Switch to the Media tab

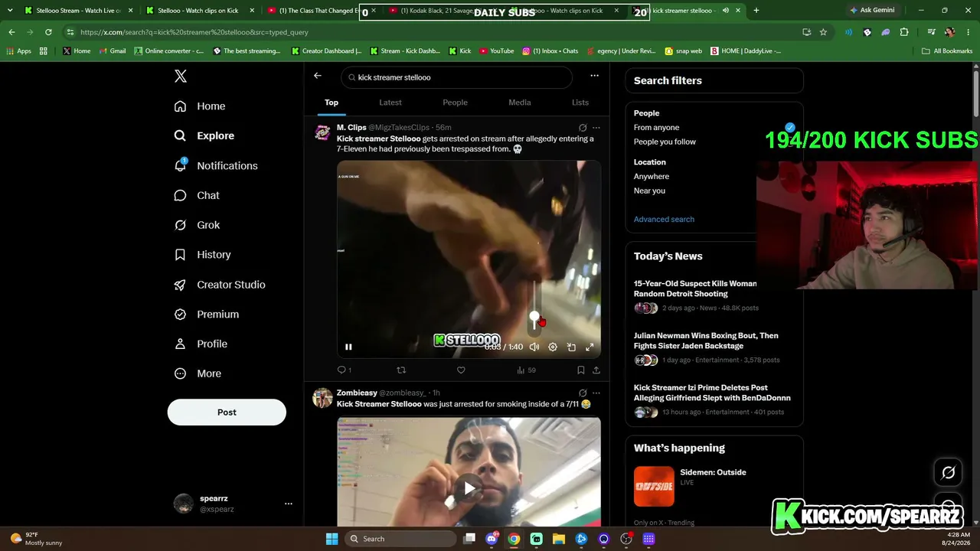click(520, 103)
